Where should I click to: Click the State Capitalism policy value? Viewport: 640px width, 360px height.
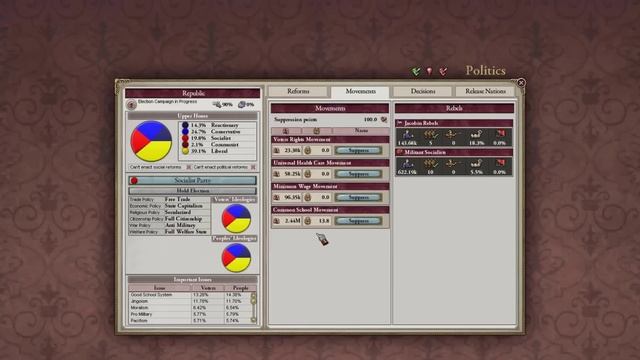click(183, 206)
